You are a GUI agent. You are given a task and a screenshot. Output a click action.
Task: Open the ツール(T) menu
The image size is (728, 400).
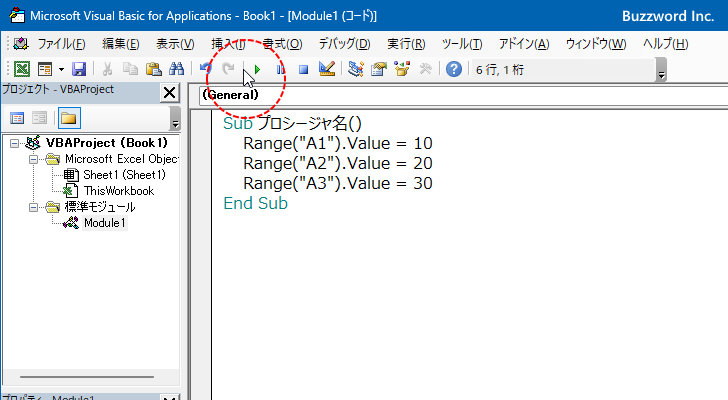click(x=462, y=44)
